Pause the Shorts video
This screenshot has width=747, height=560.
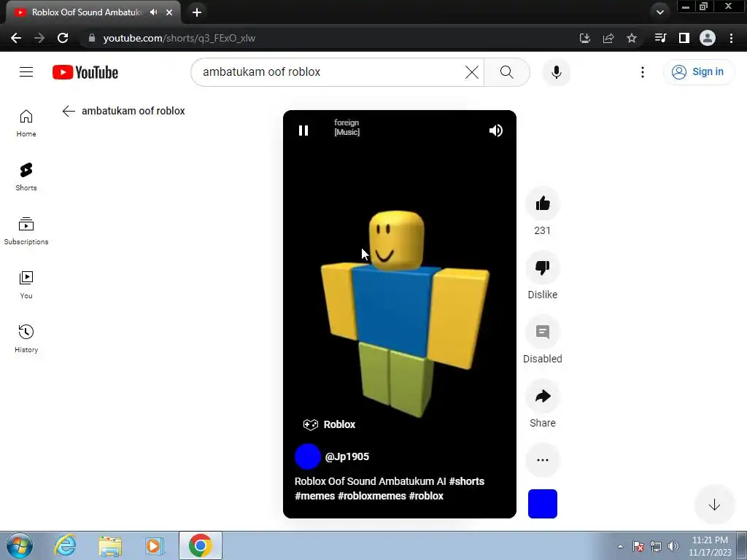point(303,131)
